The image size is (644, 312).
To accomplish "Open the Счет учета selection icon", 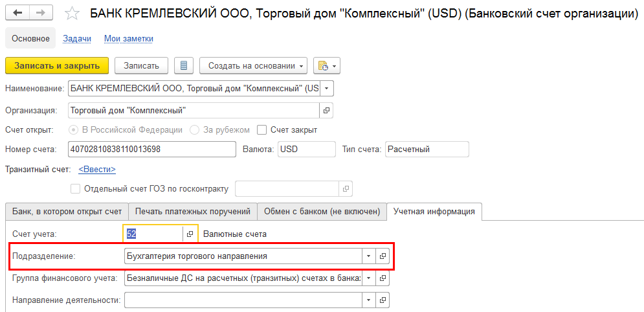I will [x=190, y=234].
